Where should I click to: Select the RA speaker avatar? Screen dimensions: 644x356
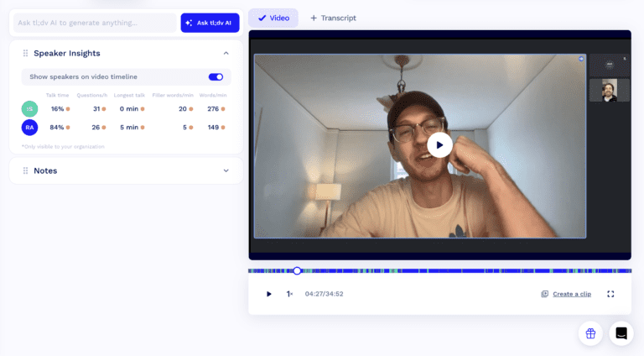pyautogui.click(x=29, y=128)
